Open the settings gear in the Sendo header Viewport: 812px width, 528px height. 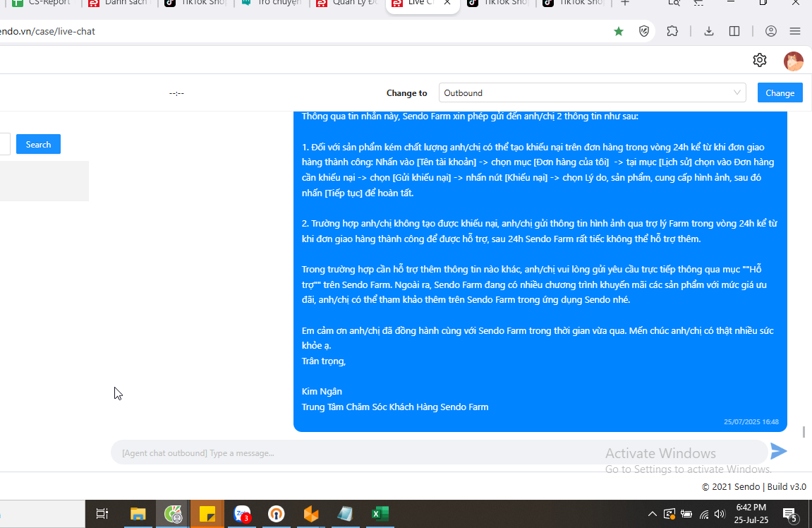tap(759, 60)
